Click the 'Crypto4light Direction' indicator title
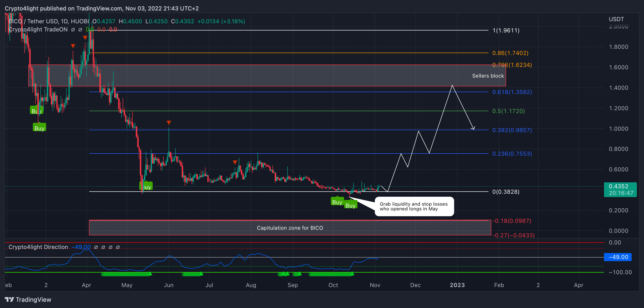This screenshot has height=308, width=644. [x=38, y=247]
